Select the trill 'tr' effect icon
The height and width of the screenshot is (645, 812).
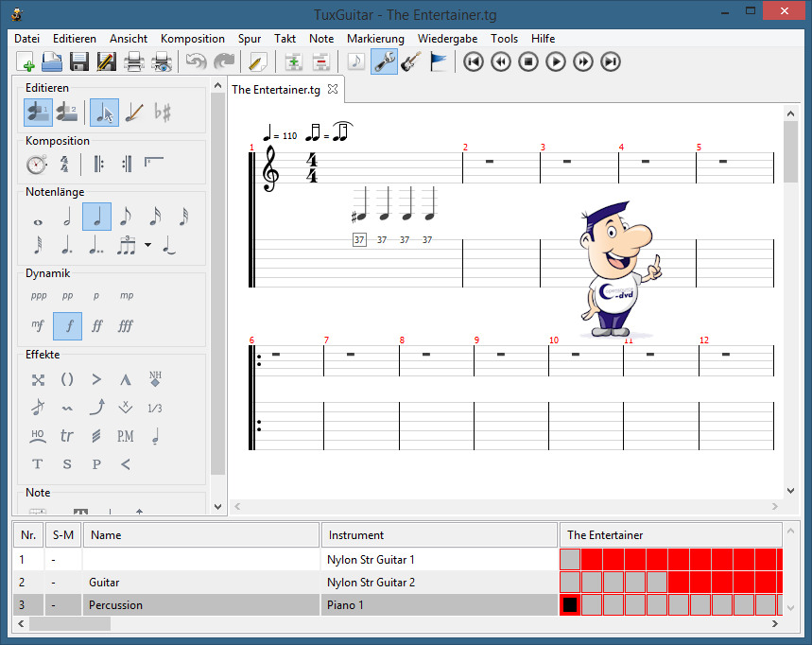[x=67, y=436]
